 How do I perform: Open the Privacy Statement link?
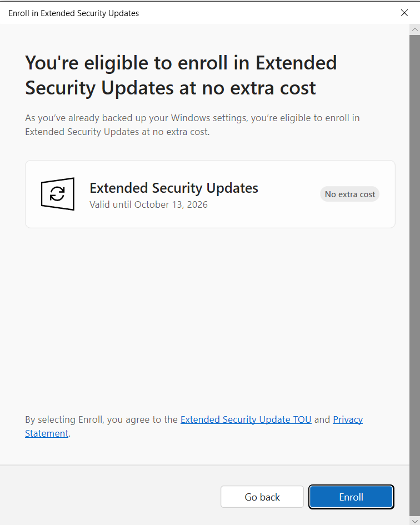(348, 419)
